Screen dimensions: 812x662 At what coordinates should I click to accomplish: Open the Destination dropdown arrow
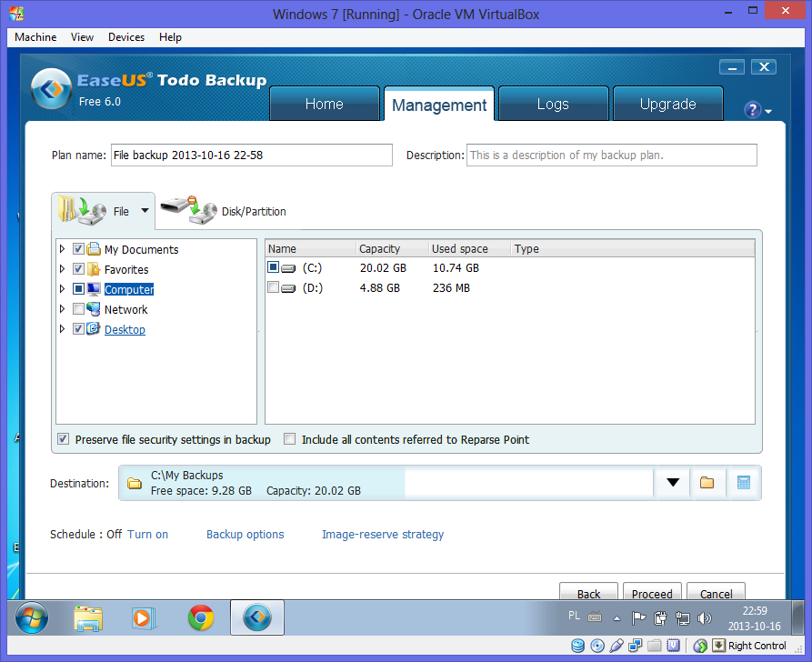pyautogui.click(x=673, y=483)
